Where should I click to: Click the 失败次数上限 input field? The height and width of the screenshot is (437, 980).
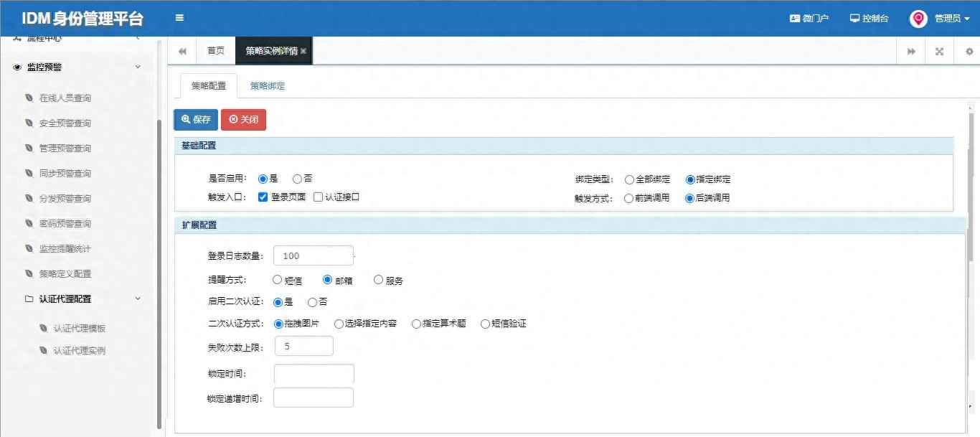303,346
